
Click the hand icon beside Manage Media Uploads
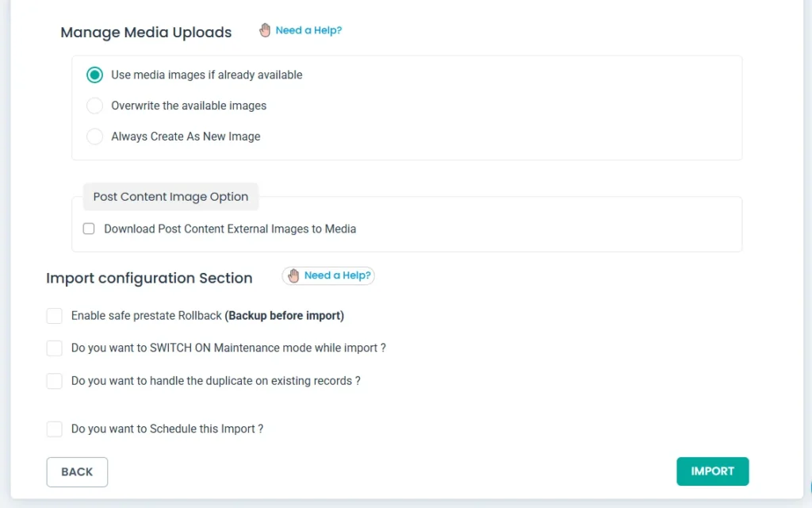pyautogui.click(x=265, y=31)
